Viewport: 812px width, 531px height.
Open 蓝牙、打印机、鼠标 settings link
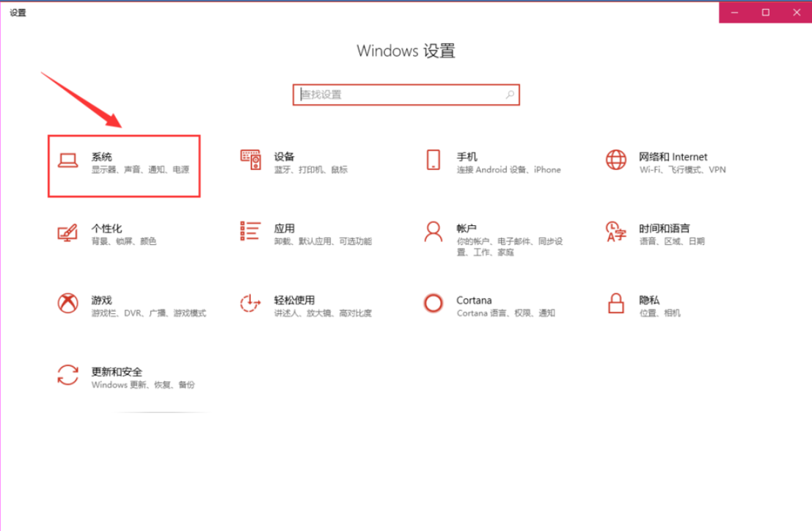311,169
